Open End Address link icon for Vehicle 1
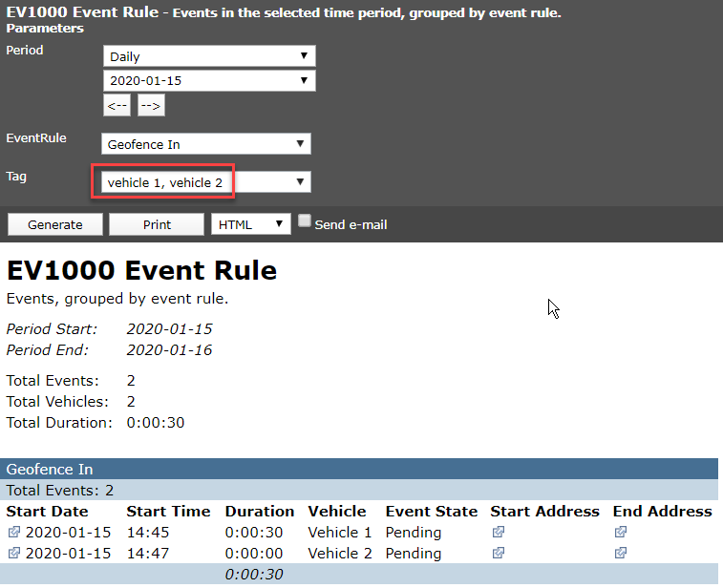This screenshot has height=588, width=723. (620, 532)
